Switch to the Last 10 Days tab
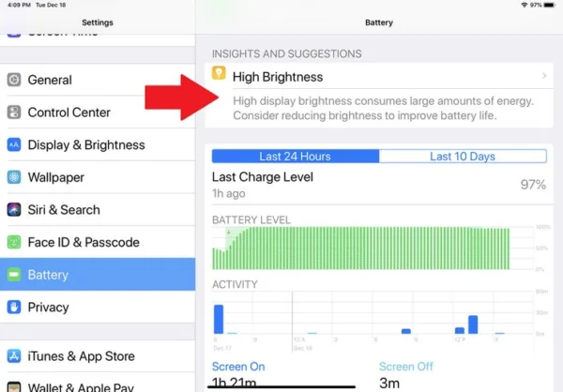The width and height of the screenshot is (563, 392). pos(463,157)
